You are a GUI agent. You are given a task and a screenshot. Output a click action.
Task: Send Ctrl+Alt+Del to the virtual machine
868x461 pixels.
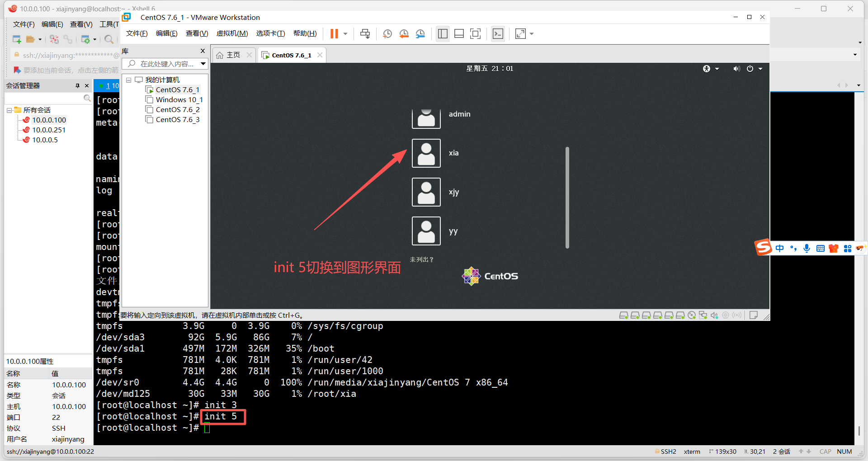point(365,34)
